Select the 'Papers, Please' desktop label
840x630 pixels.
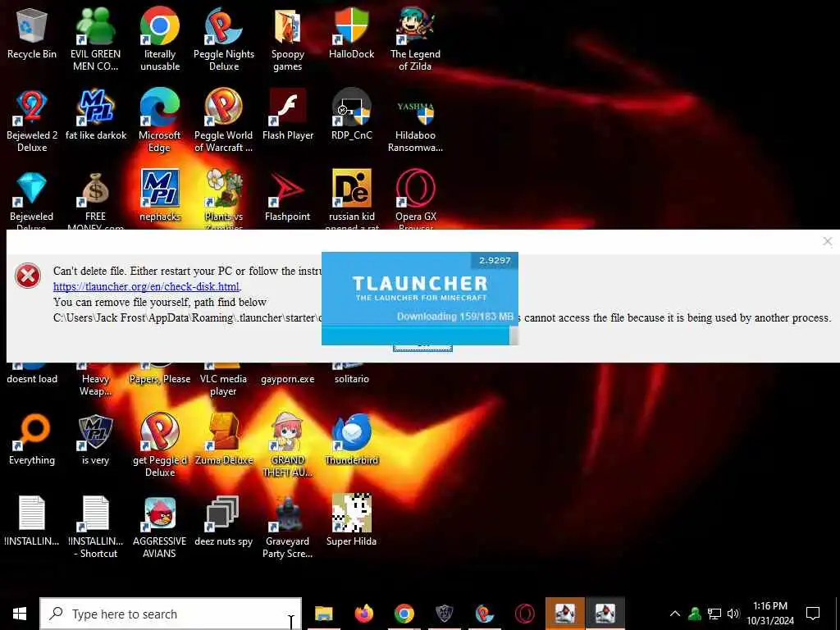[x=160, y=379]
